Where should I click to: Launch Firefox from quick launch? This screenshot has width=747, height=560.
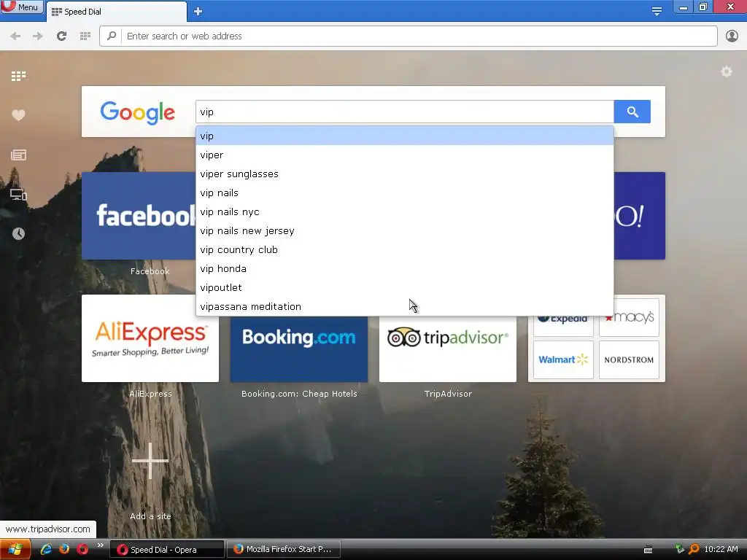pyautogui.click(x=64, y=549)
